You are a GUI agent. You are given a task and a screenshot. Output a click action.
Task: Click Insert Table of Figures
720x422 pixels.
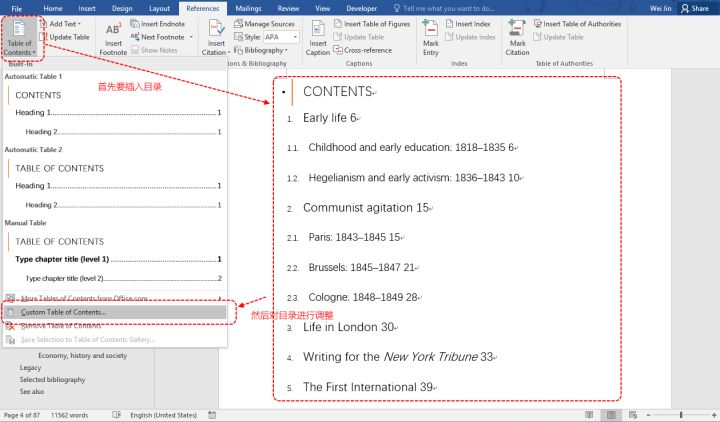coord(371,23)
